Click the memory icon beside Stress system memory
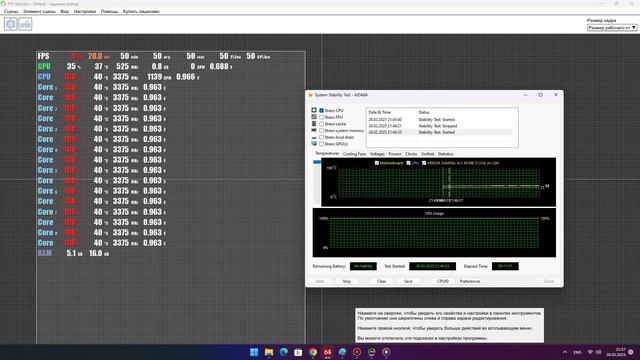 point(314,130)
